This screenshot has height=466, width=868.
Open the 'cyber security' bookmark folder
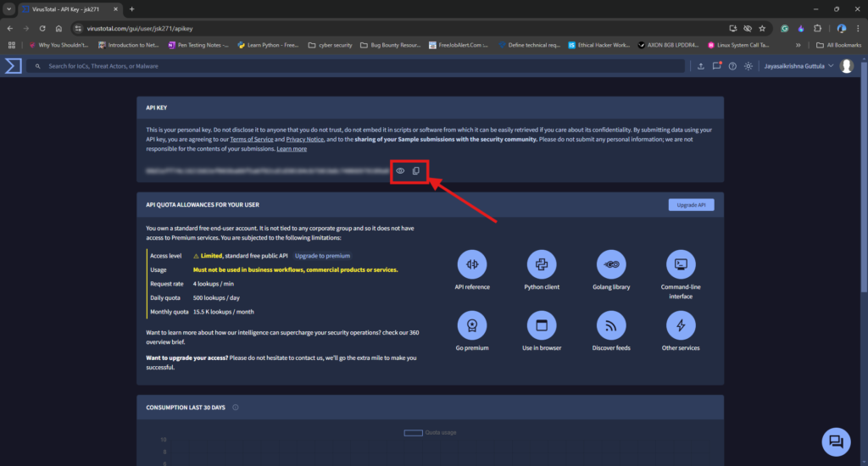330,46
